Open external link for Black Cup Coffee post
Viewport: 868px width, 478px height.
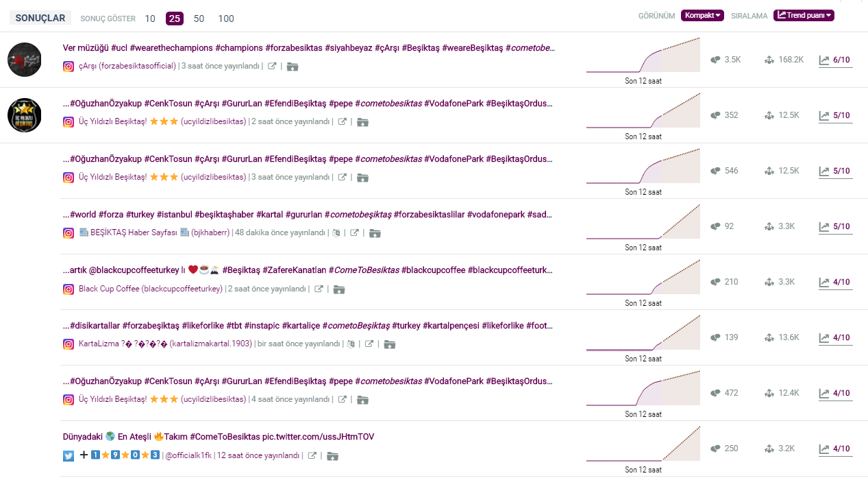(x=319, y=289)
